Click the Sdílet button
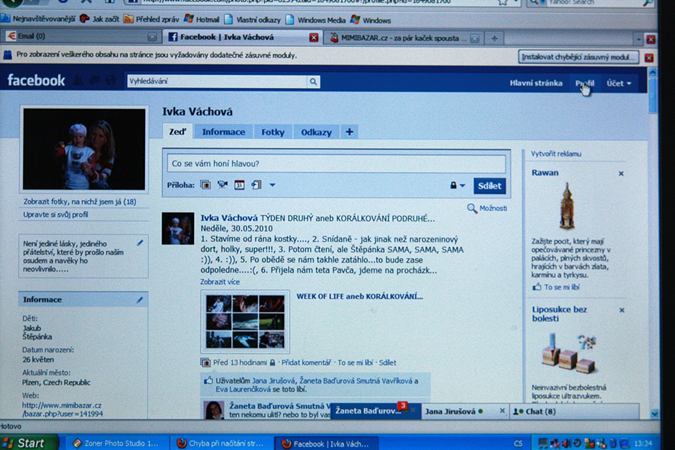The width and height of the screenshot is (675, 450). coord(489,186)
